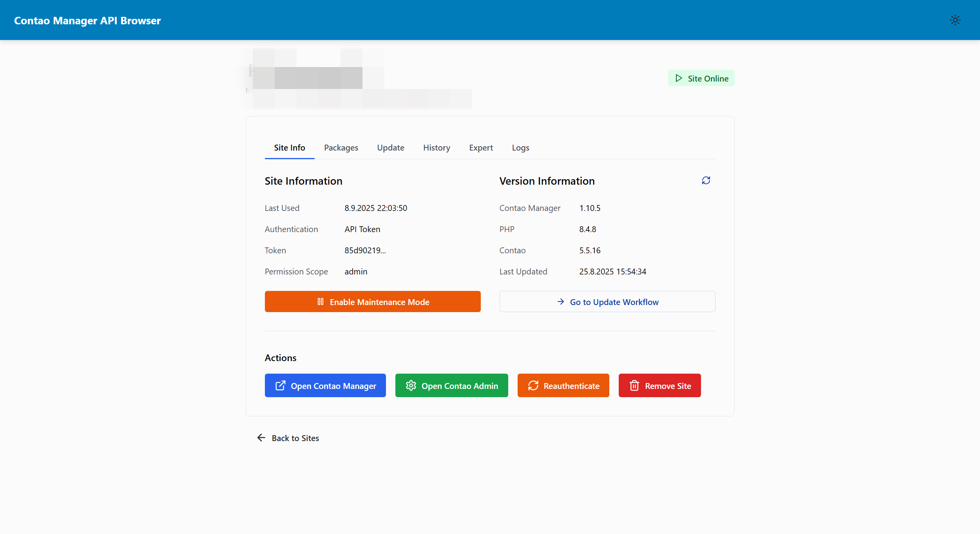Click the play icon in Site Online badge

pos(679,78)
